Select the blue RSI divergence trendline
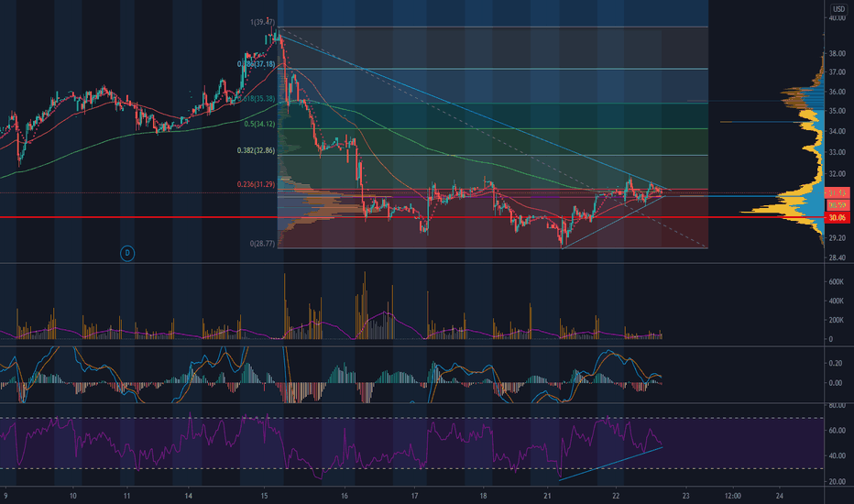854x504 pixels. pyautogui.click(x=610, y=464)
